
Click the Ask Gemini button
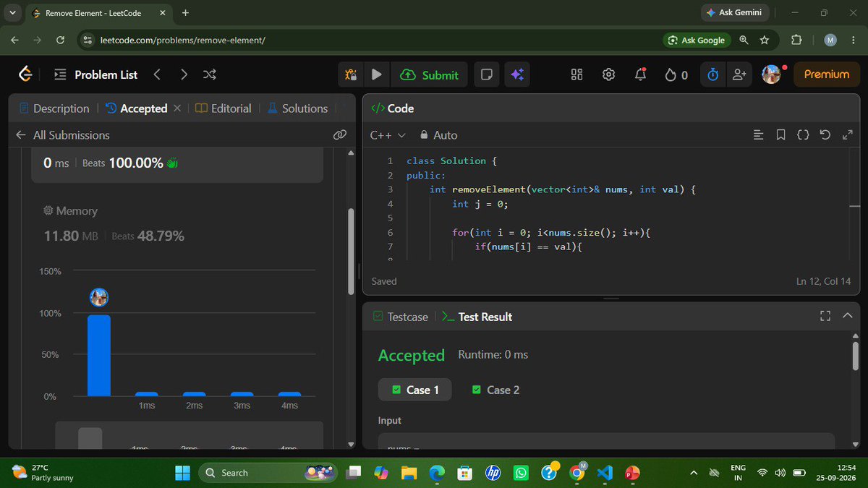coord(735,13)
